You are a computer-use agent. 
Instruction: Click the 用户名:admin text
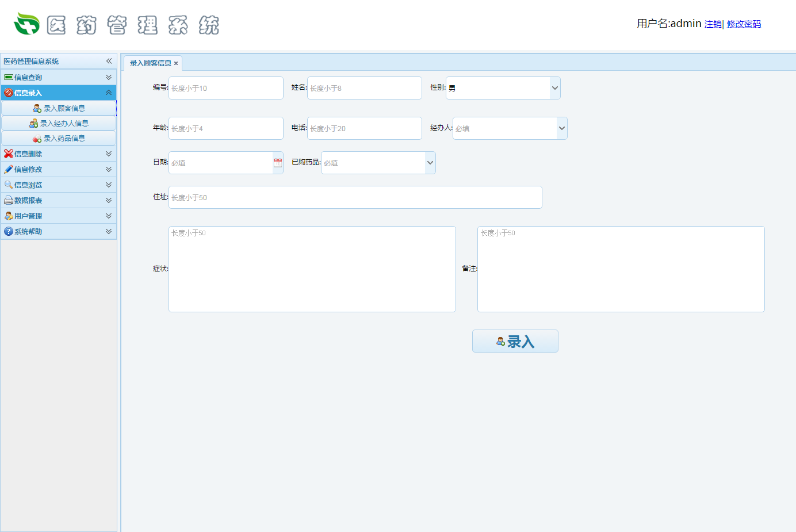(669, 24)
